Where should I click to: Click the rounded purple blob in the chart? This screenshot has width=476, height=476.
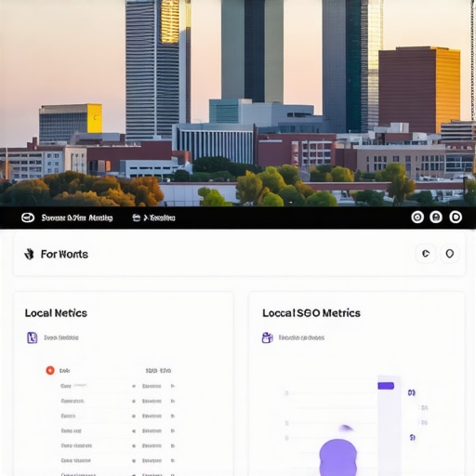[338, 457]
